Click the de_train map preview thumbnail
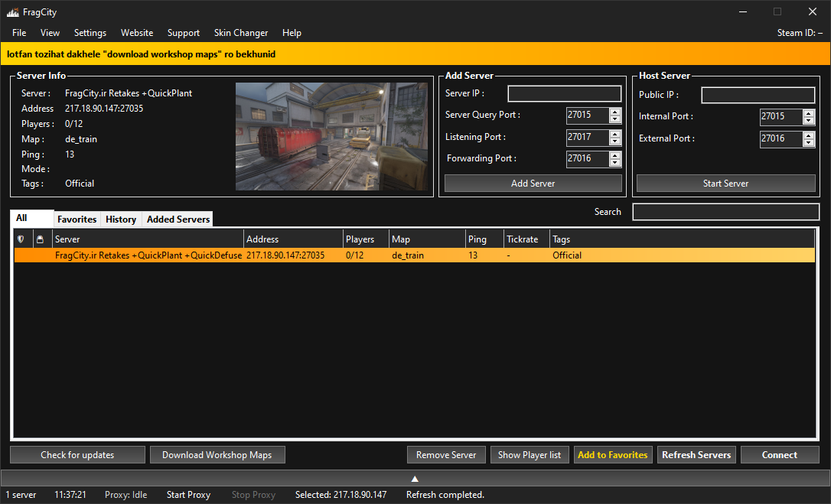Viewport: 831px width, 504px height. pos(332,136)
